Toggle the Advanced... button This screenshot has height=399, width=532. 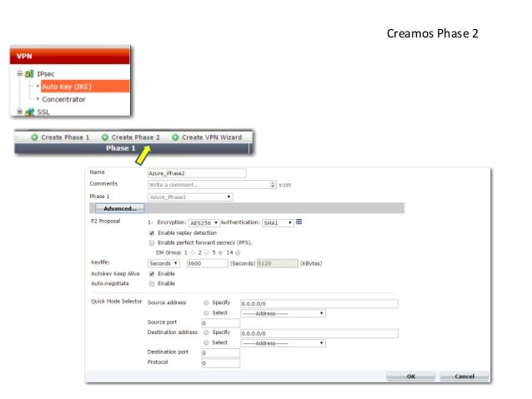click(120, 208)
